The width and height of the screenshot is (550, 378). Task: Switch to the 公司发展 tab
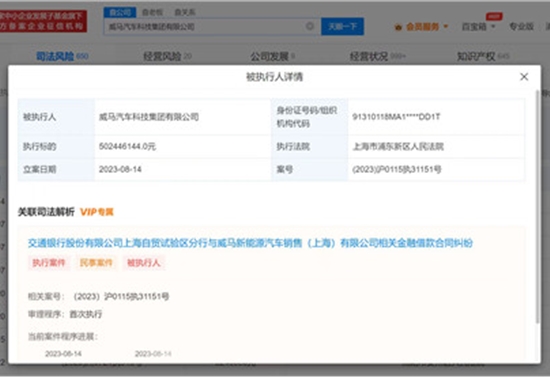[272, 56]
